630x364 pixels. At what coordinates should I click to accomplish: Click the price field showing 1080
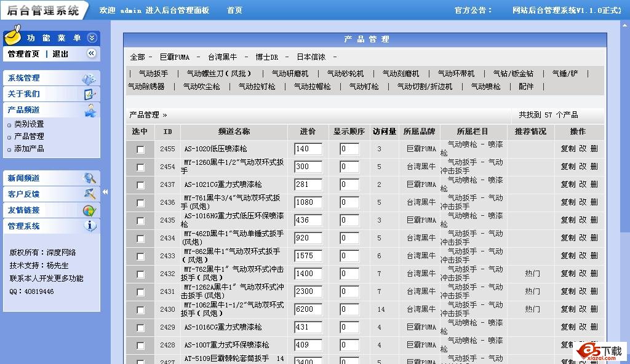(308, 202)
